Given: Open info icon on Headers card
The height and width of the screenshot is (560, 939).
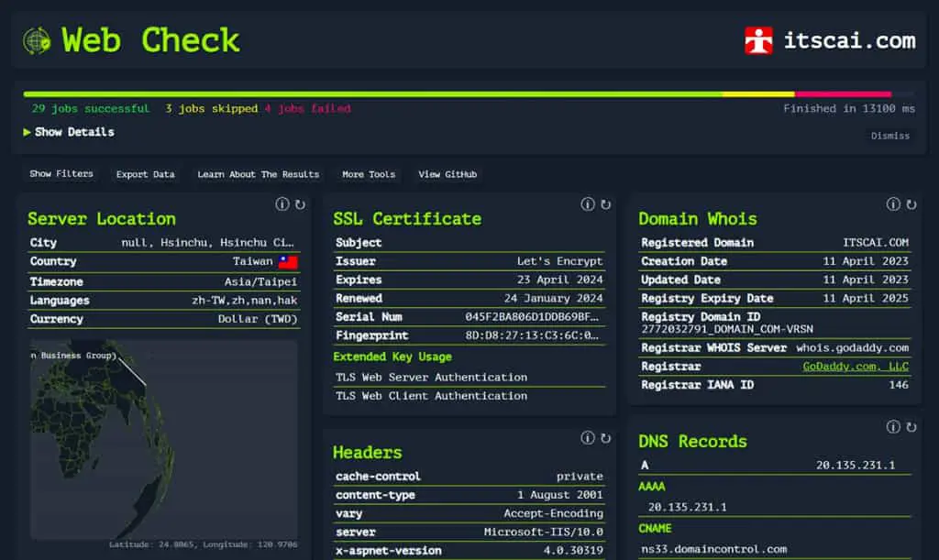Looking at the screenshot, I should coord(588,438).
